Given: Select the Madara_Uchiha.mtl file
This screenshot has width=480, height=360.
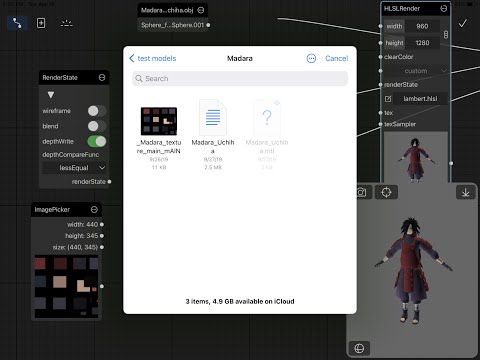Looking at the screenshot, I should (x=267, y=135).
